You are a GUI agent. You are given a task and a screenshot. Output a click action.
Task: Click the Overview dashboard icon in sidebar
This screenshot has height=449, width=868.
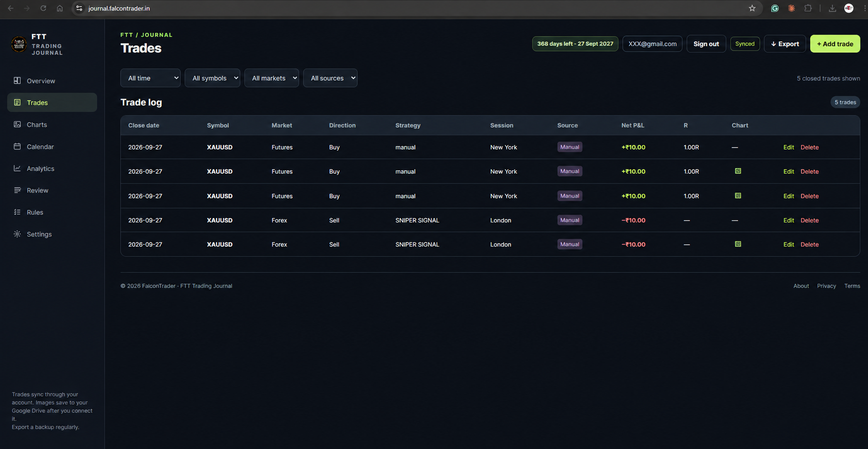(17, 81)
